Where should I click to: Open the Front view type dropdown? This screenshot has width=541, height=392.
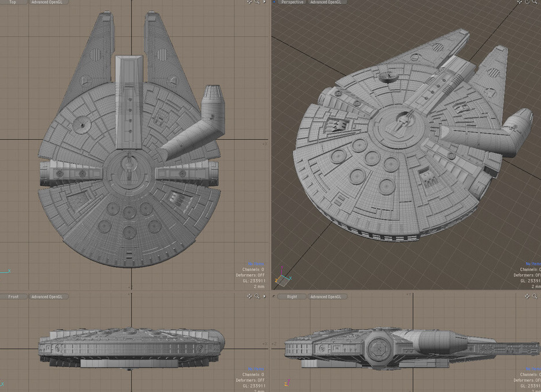point(13,296)
